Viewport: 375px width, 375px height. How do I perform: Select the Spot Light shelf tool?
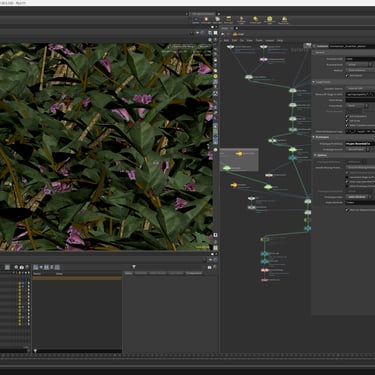[x=217, y=20]
